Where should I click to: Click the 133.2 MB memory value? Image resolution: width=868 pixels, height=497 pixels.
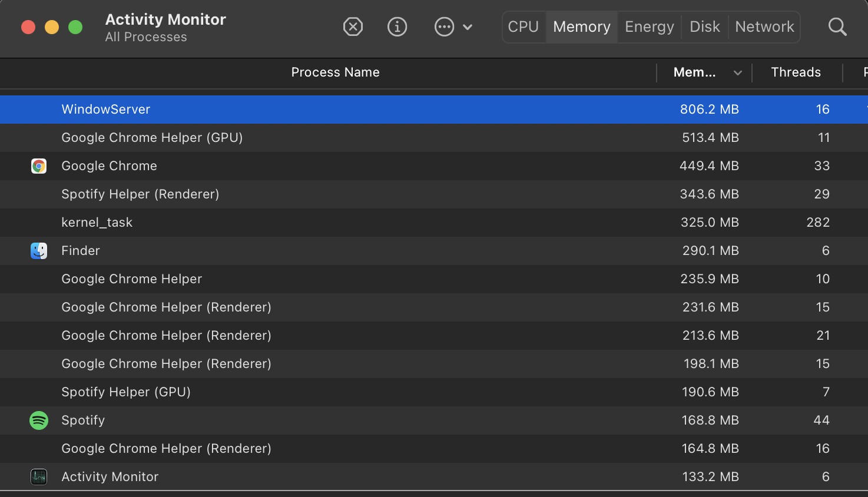pyautogui.click(x=710, y=477)
